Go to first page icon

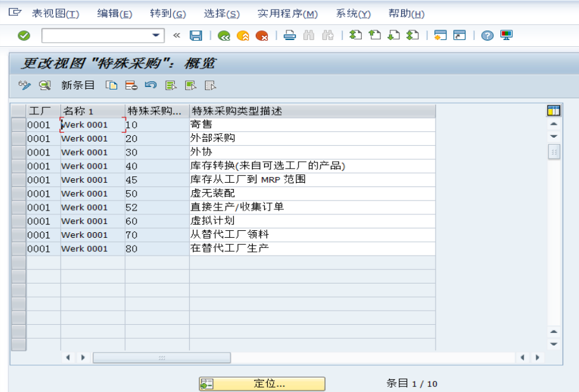click(356, 36)
